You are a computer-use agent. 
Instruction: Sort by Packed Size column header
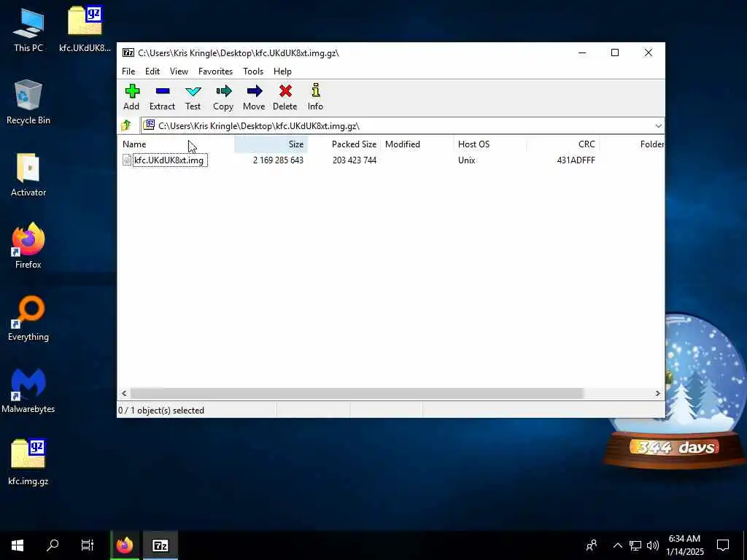click(x=344, y=144)
